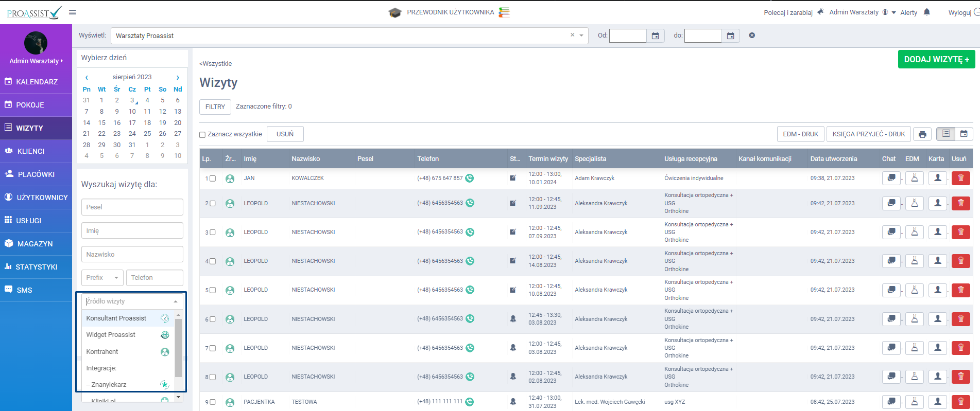
Task: Select checkbox for row 9 Pacjentka Testowa
Action: 212,402
